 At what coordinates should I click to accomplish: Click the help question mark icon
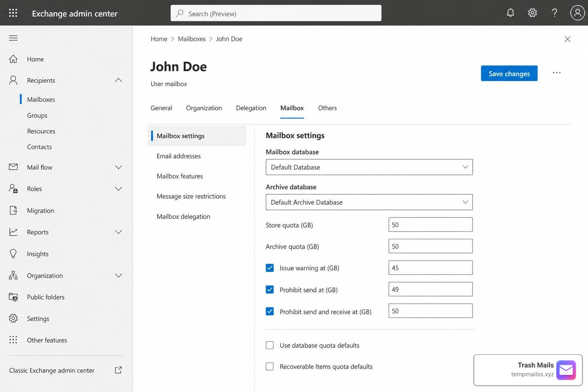point(554,13)
